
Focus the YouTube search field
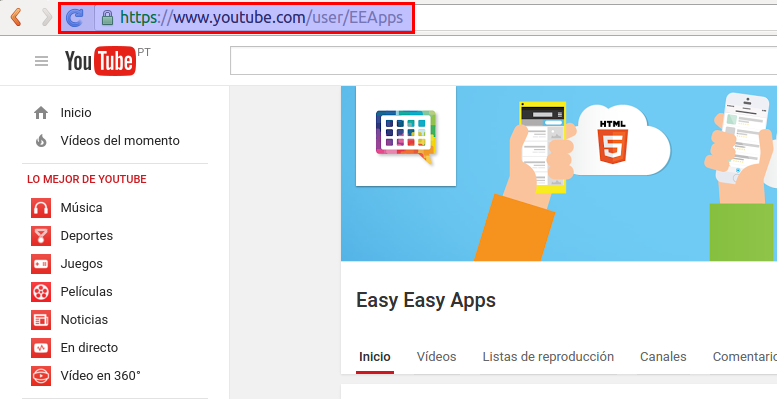(503, 60)
